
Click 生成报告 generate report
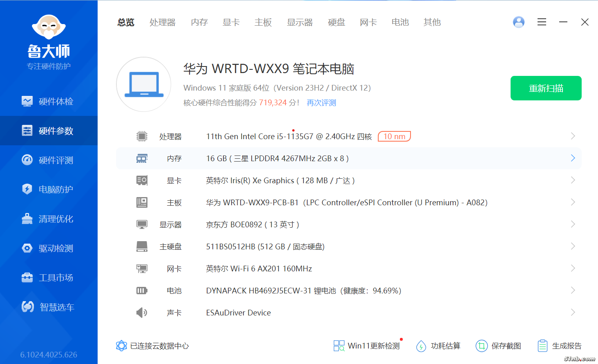click(560, 346)
